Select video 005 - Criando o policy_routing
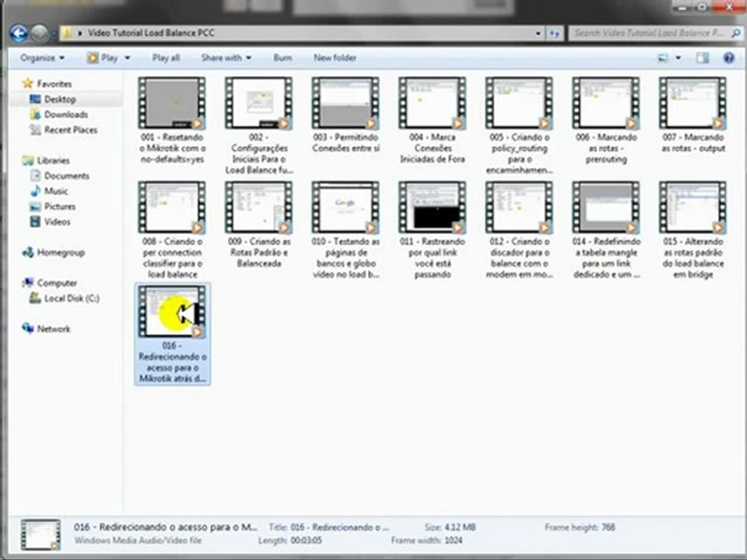Image resolution: width=747 pixels, height=560 pixels. (519, 126)
